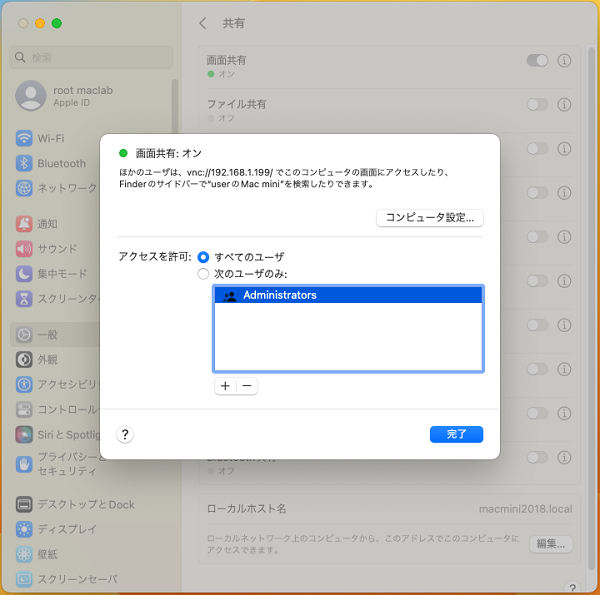The image size is (600, 595).
Task: Select the すべてのユーザ radio button
Action: [x=203, y=257]
